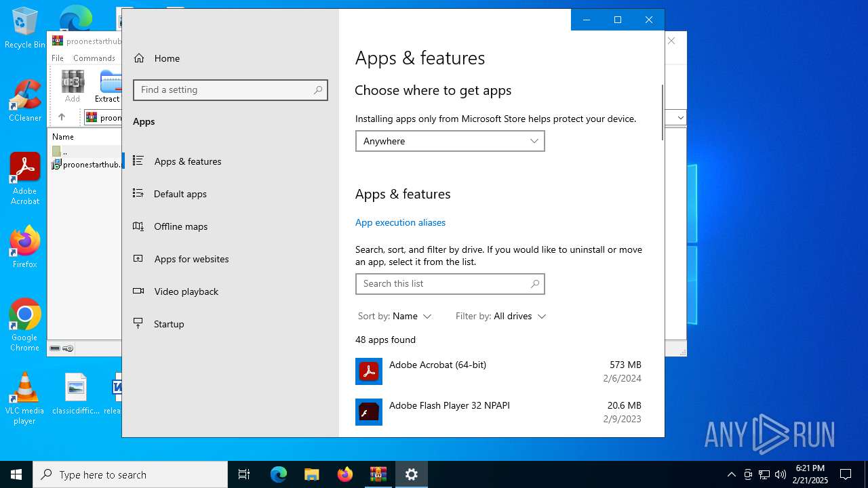868x488 pixels.
Task: Click the drive icon in WinRAR status bar
Action: [x=56, y=348]
